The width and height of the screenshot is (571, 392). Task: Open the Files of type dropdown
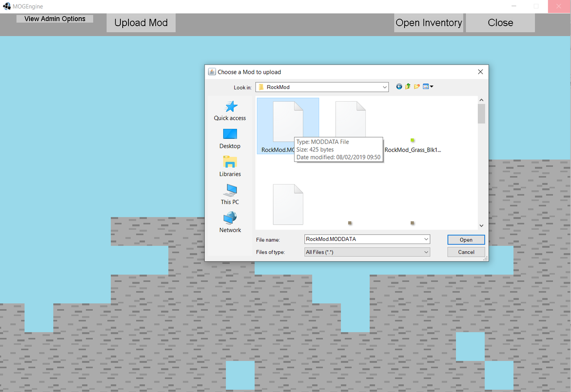tap(367, 252)
